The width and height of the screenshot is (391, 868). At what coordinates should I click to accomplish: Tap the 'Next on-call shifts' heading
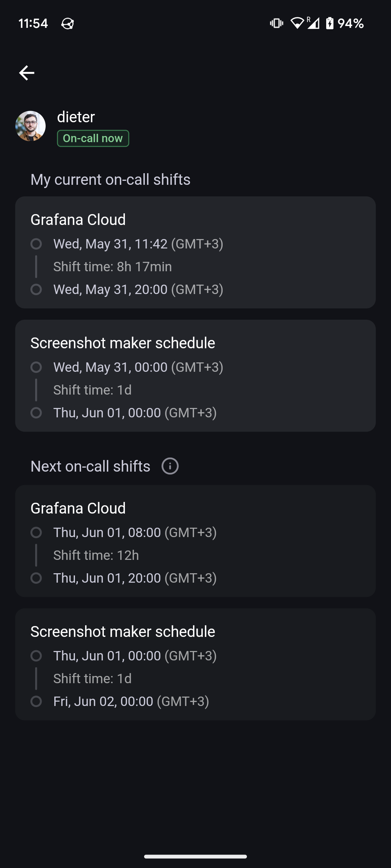point(91,466)
